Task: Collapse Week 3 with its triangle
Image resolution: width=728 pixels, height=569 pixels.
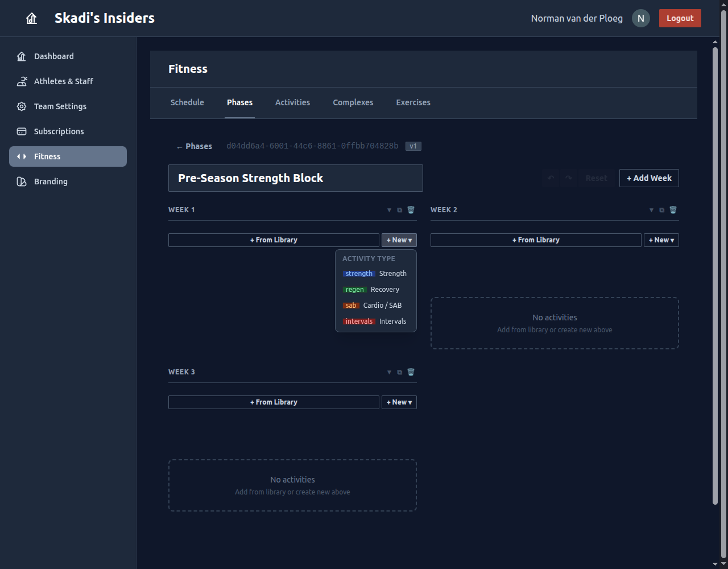Action: point(390,372)
